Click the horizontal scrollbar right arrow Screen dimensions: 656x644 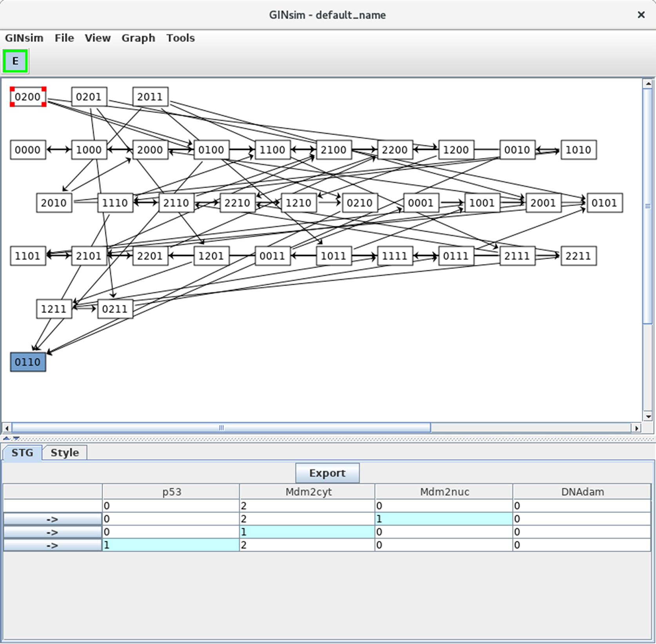636,428
